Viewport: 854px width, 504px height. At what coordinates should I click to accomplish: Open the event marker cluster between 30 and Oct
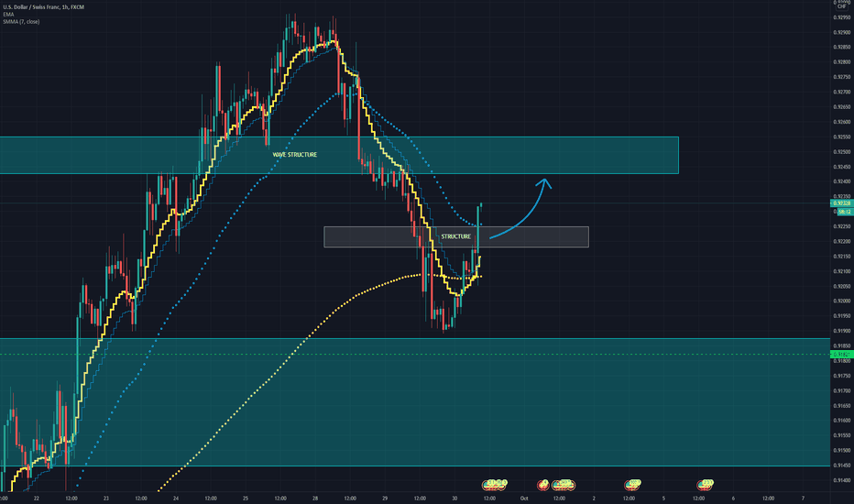click(x=495, y=484)
